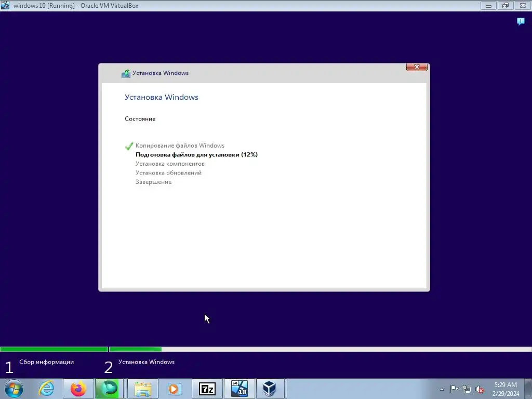
Task: Click the green checkmark beside Копирование файлов
Action: [129, 146]
